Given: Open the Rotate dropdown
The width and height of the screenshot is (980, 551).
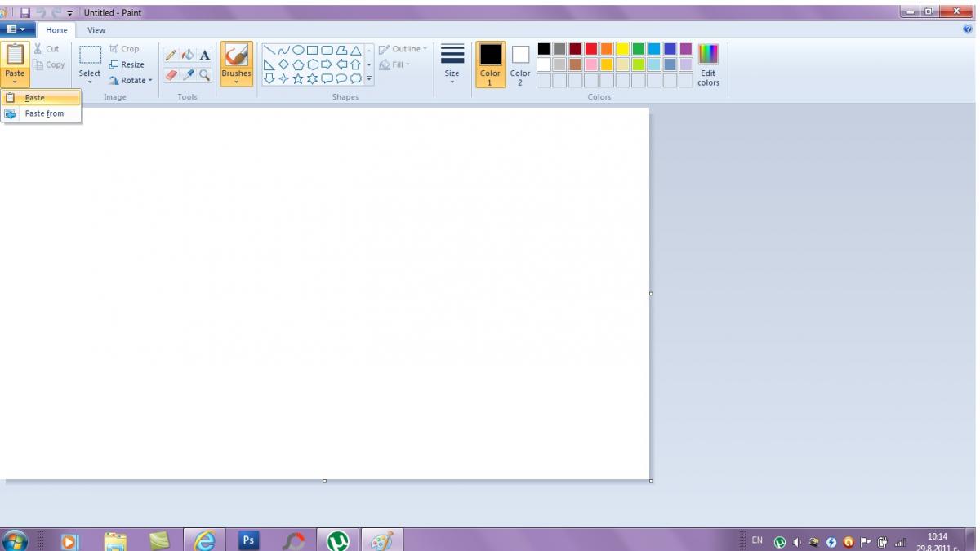Looking at the screenshot, I should (131, 80).
